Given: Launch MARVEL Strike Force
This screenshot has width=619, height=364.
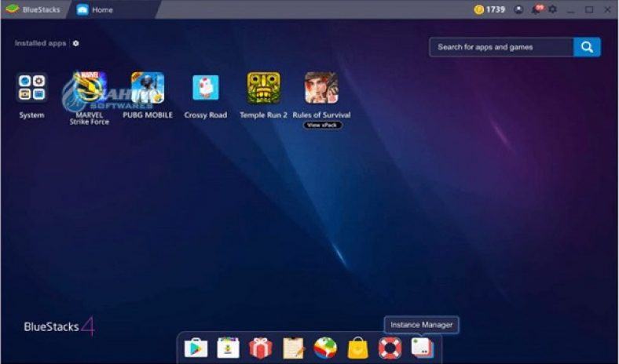Looking at the screenshot, I should pos(90,88).
